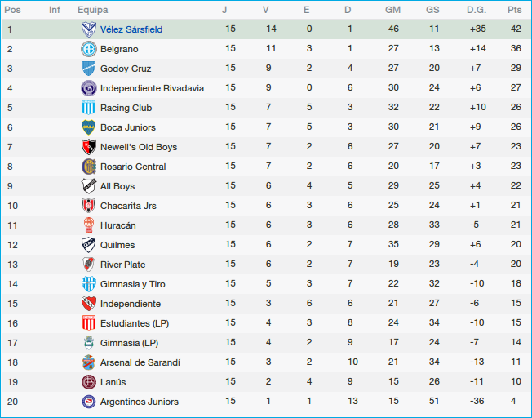
Task: Click the Quilmes club crest
Action: tap(89, 245)
